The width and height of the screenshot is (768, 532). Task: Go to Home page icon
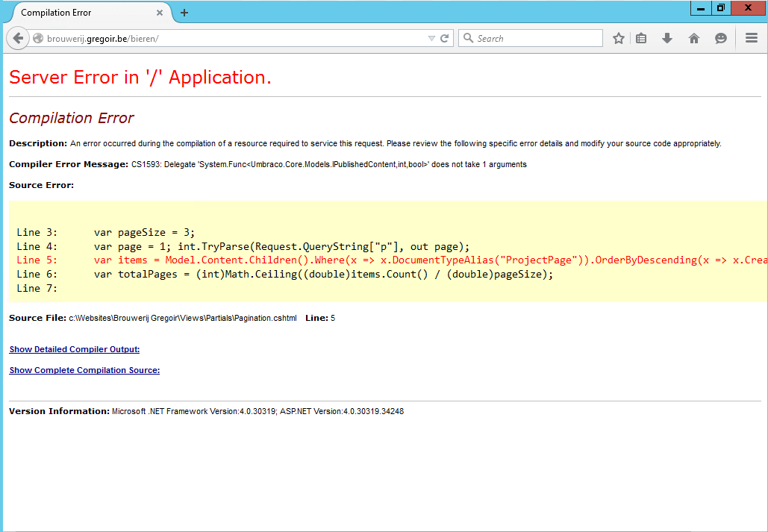694,38
